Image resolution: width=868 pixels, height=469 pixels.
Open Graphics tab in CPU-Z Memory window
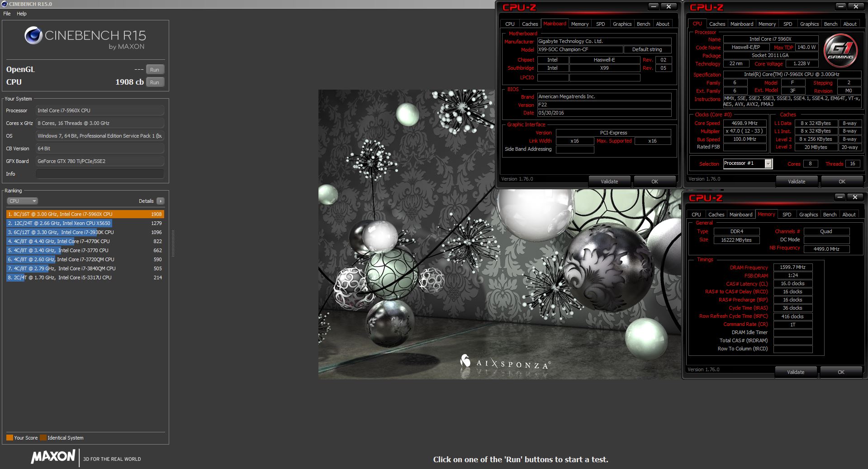pyautogui.click(x=808, y=215)
